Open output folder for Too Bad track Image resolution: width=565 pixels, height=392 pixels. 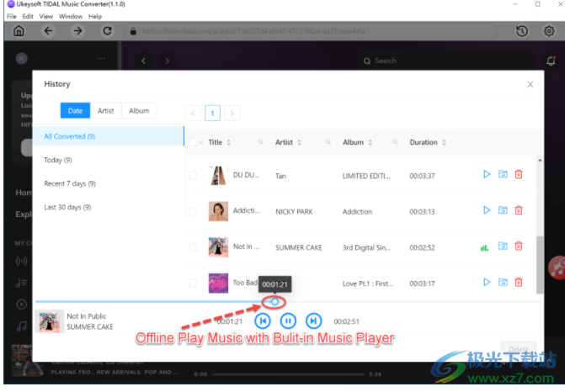click(x=503, y=282)
